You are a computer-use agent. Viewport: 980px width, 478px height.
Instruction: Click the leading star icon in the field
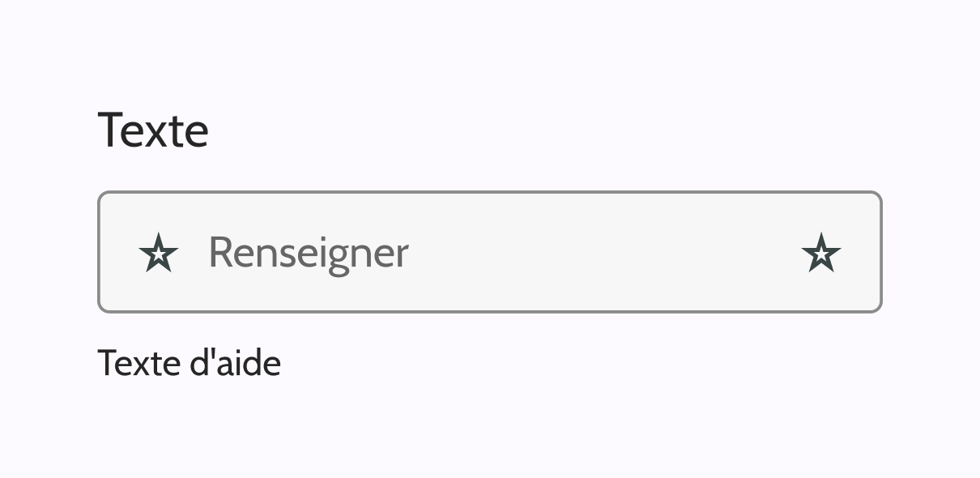tap(159, 253)
